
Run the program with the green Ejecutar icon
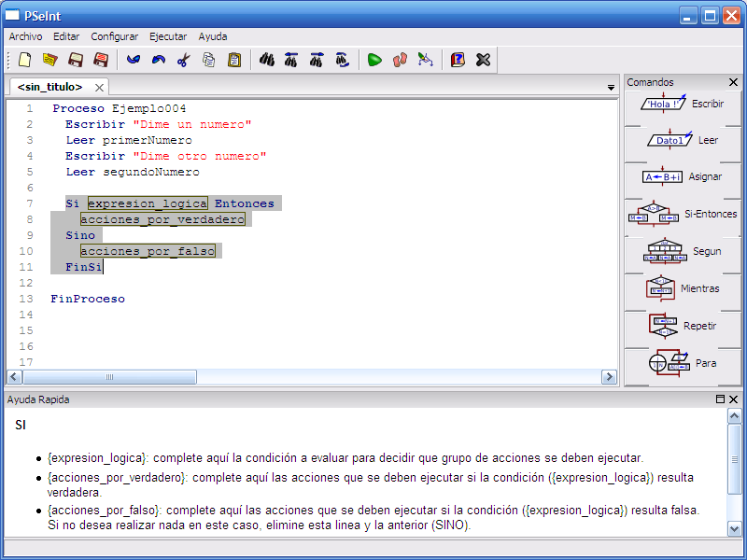373,60
